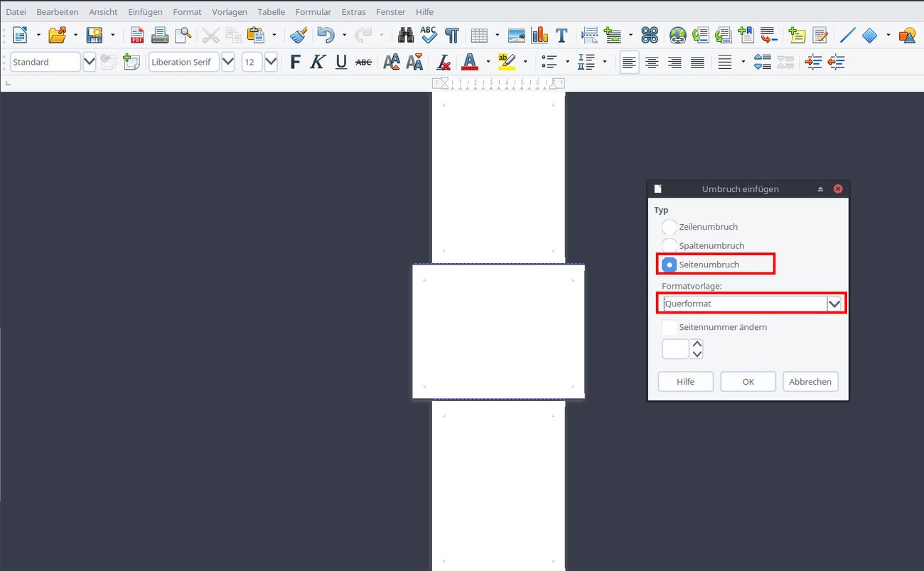Screen dimensions: 924x571
Task: Insert an image via picture icon
Action: (x=515, y=34)
